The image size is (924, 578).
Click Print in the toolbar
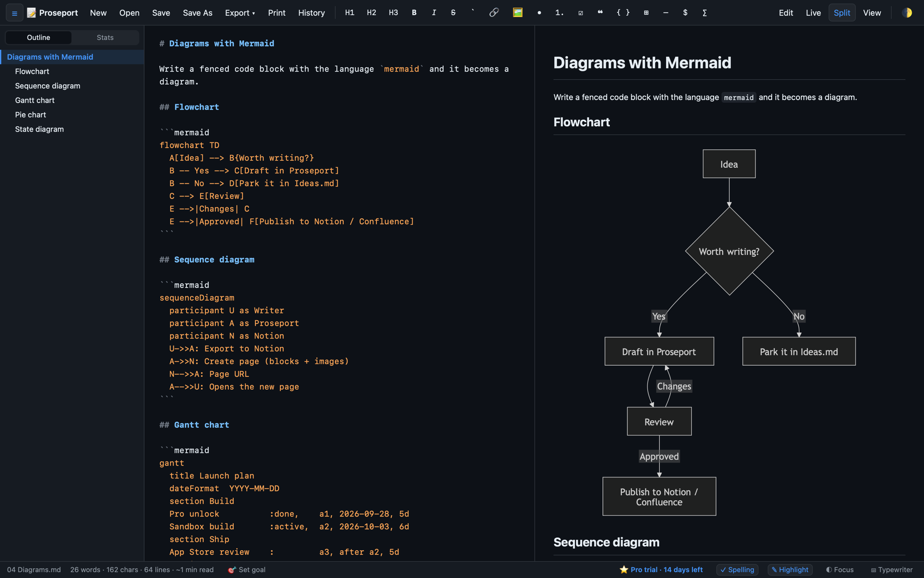tap(277, 13)
